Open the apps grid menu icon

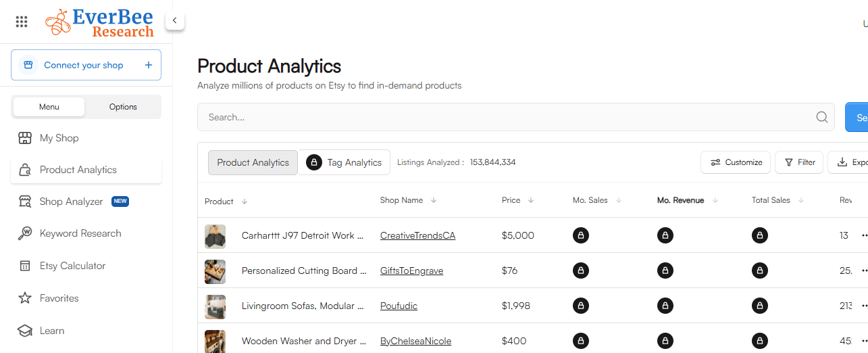tap(22, 22)
